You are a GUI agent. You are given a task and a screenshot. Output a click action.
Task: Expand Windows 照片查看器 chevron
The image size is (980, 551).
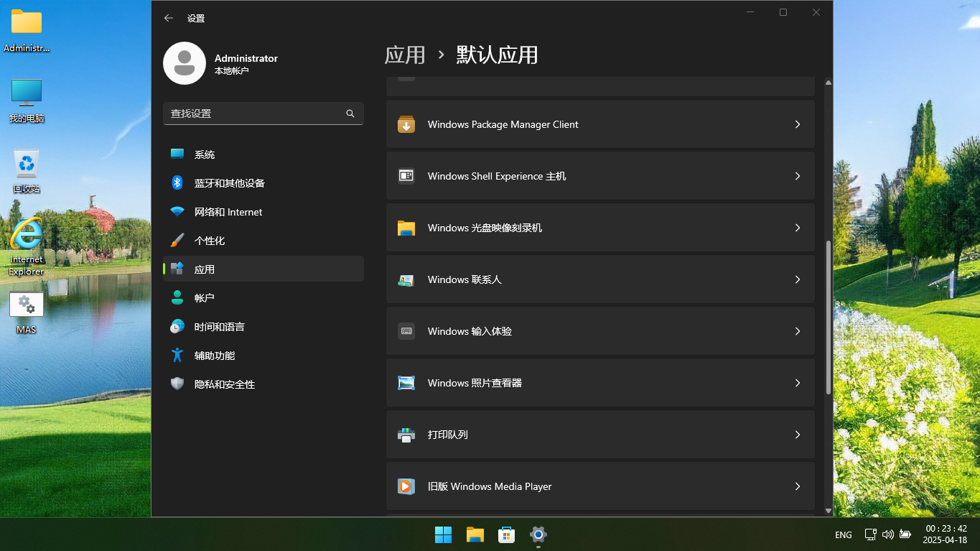click(798, 383)
